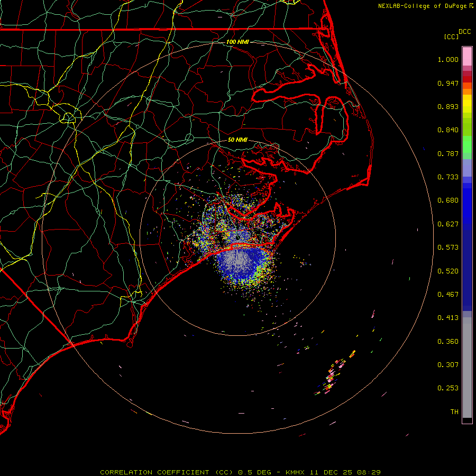Viewport: 476px width, 476px height.
Task: Click the 0.467 scale value
Action: pos(448,295)
